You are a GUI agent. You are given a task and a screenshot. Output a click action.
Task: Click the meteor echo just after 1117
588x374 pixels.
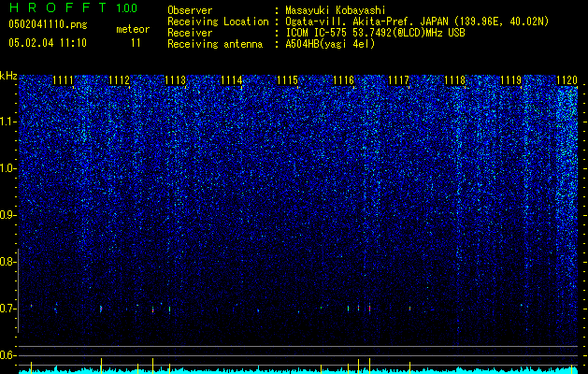(409, 309)
